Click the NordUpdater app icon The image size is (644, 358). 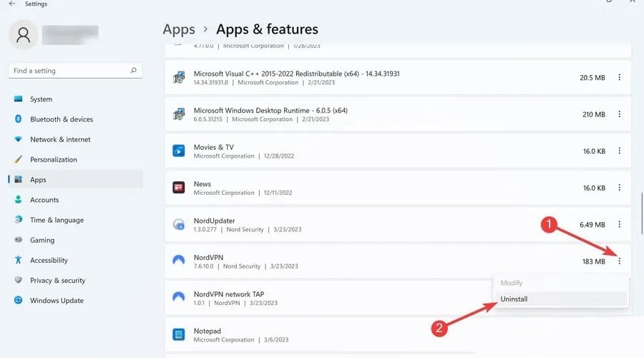(179, 224)
